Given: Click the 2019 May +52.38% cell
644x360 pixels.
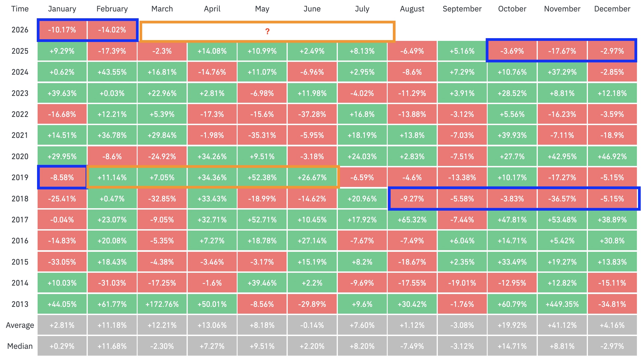Looking at the screenshot, I should pos(262,177).
